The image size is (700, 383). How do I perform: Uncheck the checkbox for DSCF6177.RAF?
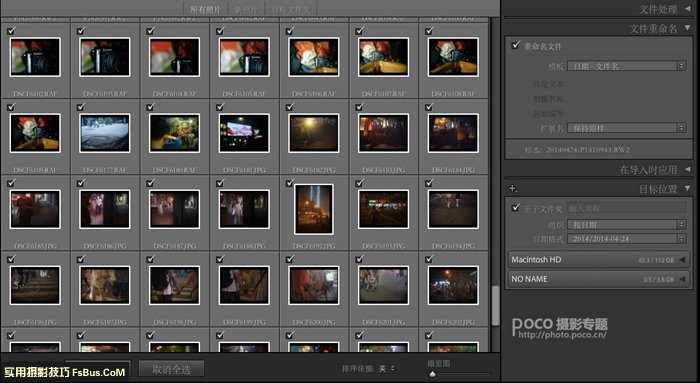point(81,107)
